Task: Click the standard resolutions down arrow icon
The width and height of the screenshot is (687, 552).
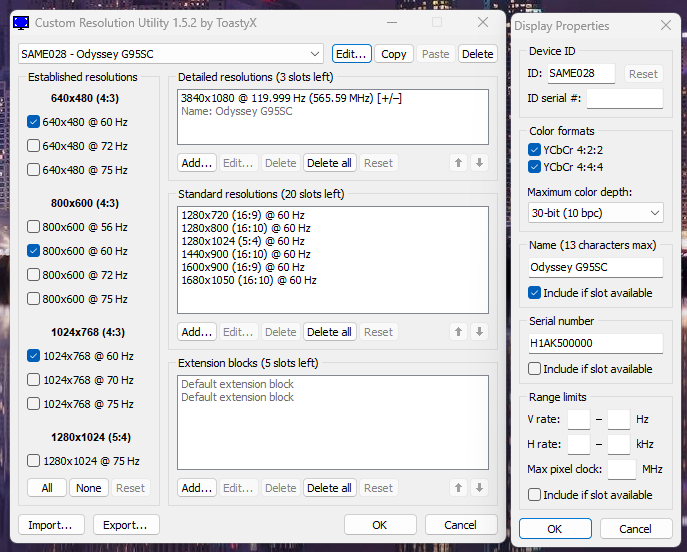Action: pyautogui.click(x=479, y=332)
